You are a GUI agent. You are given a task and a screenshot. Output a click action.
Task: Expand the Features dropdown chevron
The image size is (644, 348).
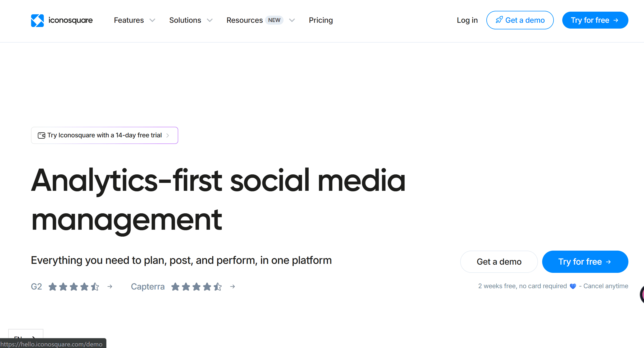tap(152, 20)
